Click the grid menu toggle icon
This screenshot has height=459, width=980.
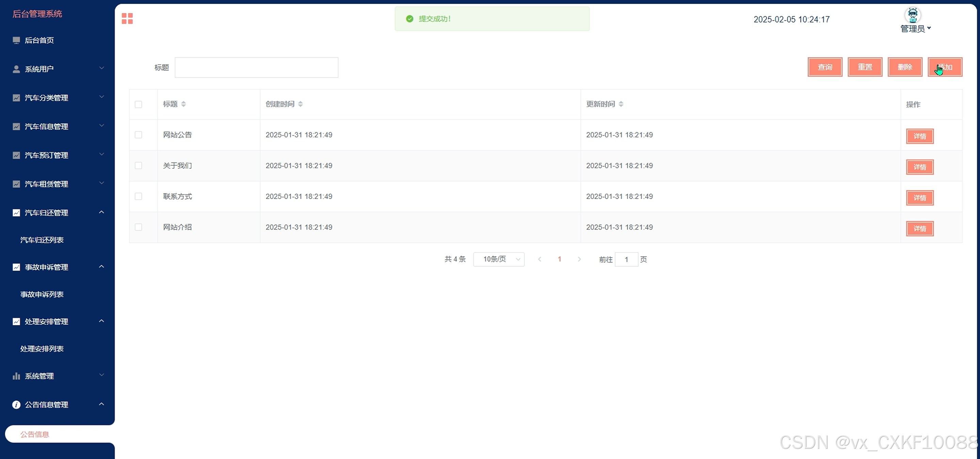click(127, 18)
